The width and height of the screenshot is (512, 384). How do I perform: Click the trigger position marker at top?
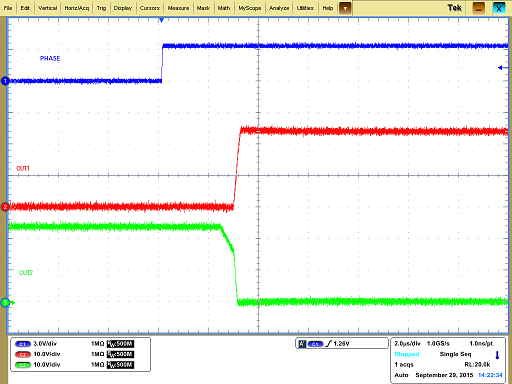(162, 21)
